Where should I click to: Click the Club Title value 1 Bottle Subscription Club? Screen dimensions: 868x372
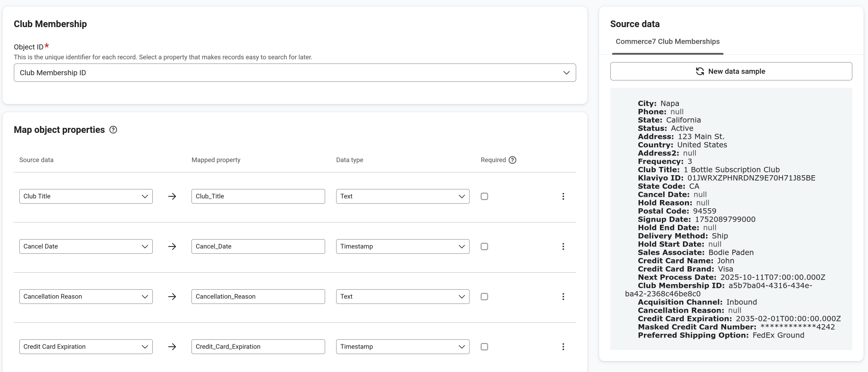(x=731, y=170)
